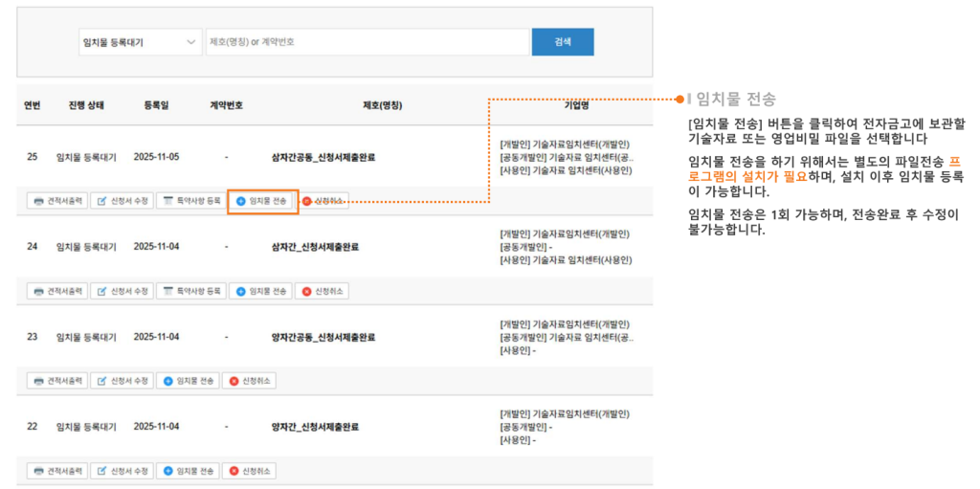Viewport: 980px width, 489px height.
Task: Click 임치물 등록대기 status in row 24
Action: [86, 247]
